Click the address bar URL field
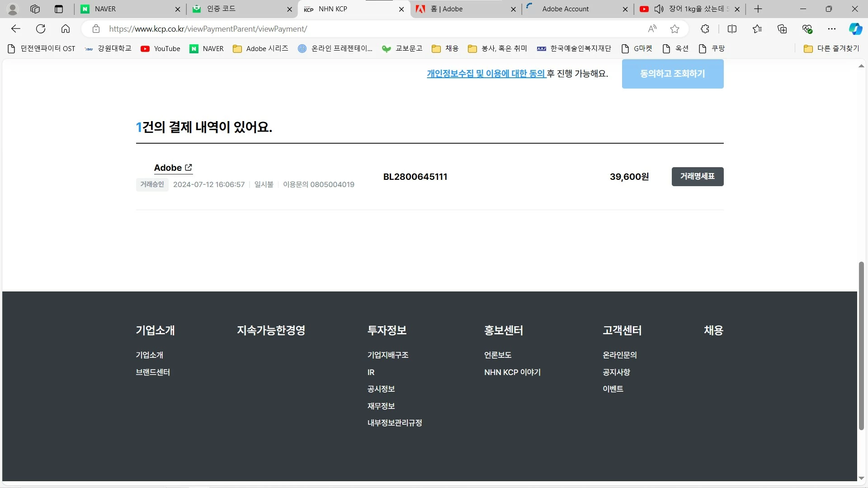Viewport: 868px width, 488px height. coord(362,29)
